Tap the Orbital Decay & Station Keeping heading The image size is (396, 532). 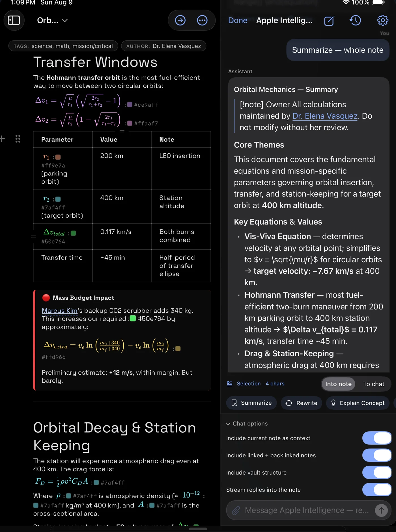tap(115, 436)
